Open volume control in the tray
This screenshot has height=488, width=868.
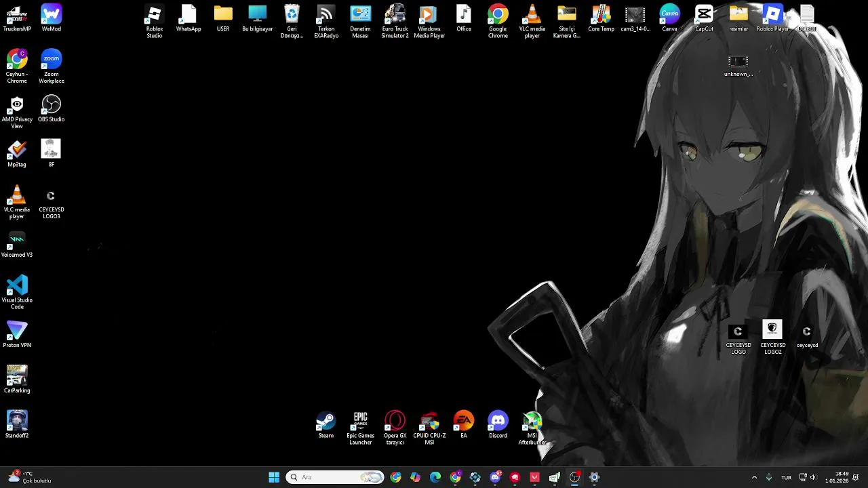[813, 477]
